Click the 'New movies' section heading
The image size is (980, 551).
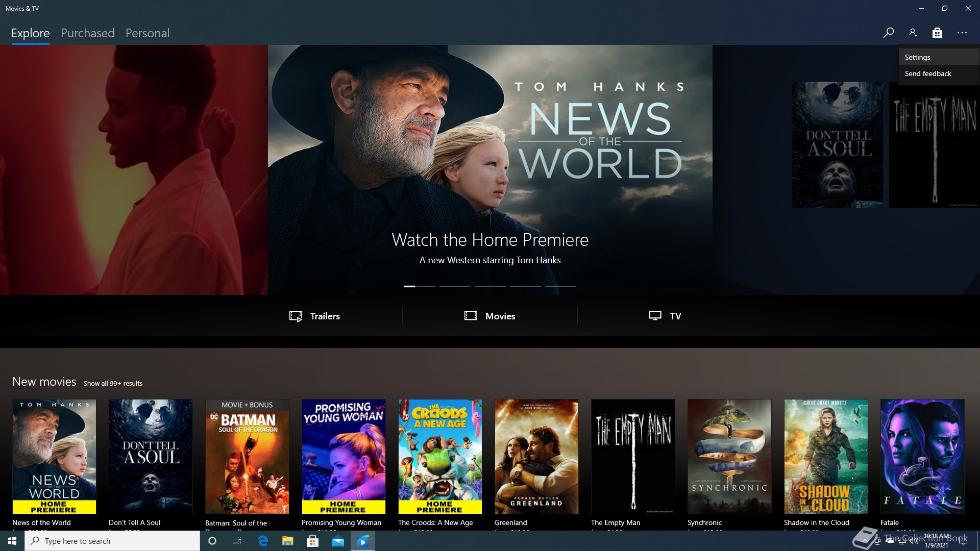pyautogui.click(x=44, y=382)
